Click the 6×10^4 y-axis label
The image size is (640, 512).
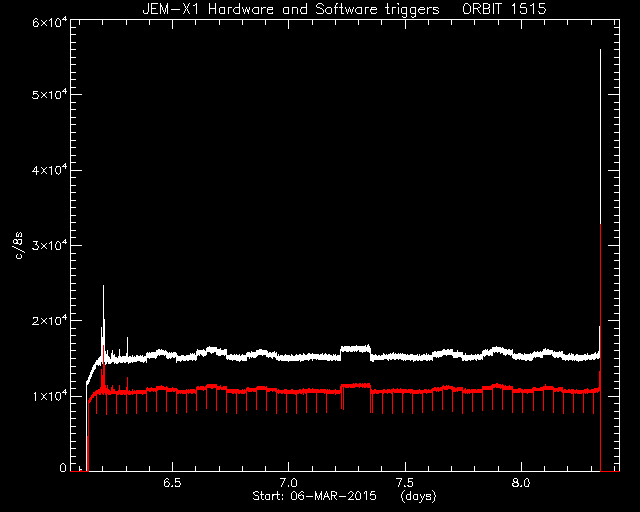49,22
